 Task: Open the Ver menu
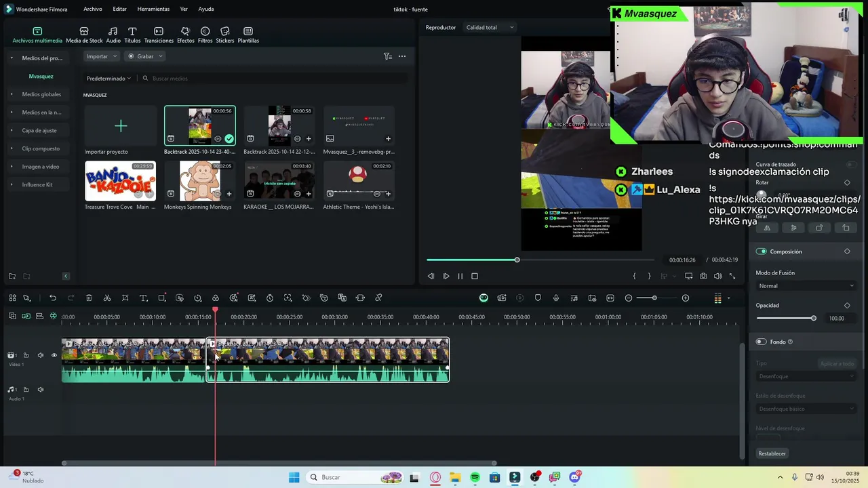pyautogui.click(x=184, y=9)
